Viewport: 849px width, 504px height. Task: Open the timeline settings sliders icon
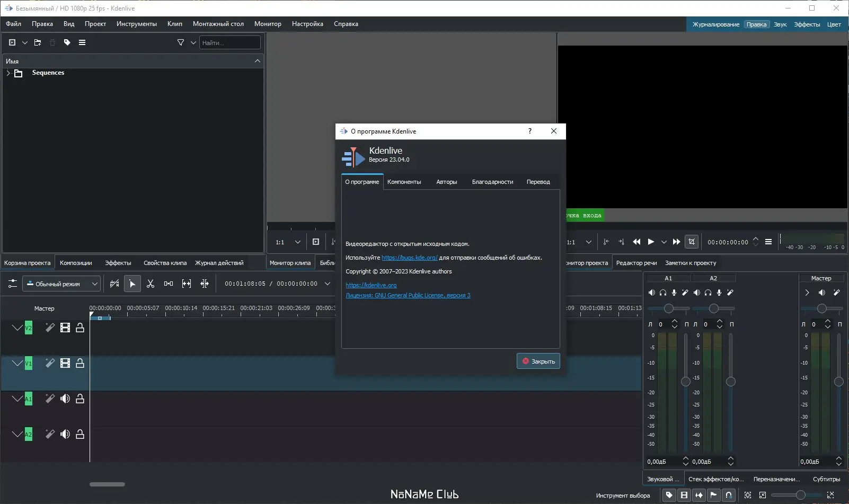click(x=13, y=284)
